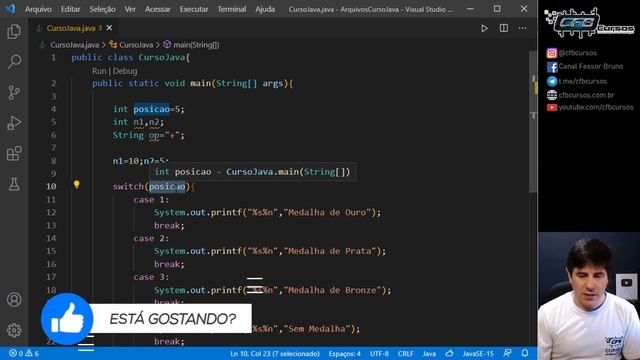Click Run CodeLens above main method

tap(99, 71)
